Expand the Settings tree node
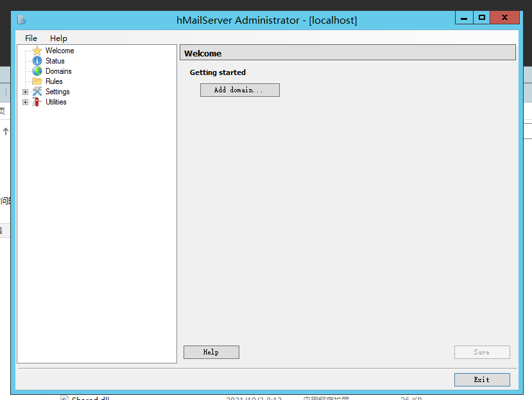The image size is (532, 400). point(26,92)
